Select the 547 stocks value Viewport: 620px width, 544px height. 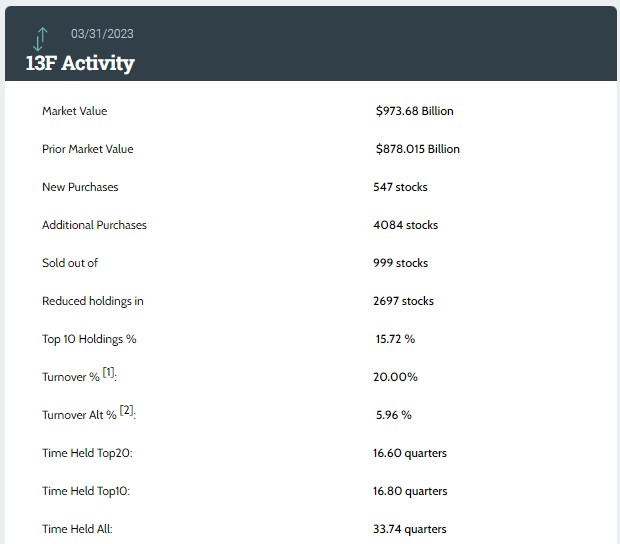pos(400,187)
